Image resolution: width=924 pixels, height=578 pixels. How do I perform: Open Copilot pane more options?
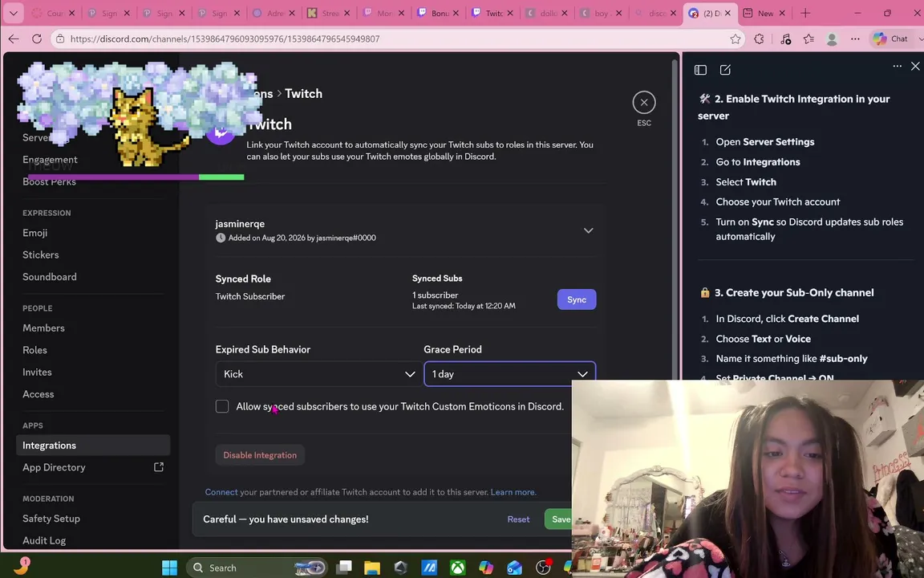(x=897, y=66)
